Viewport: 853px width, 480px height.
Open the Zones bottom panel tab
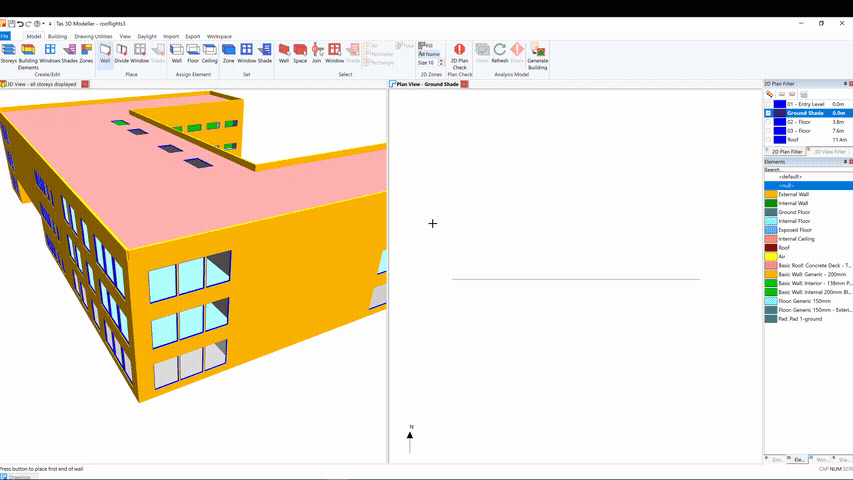[x=775, y=460]
